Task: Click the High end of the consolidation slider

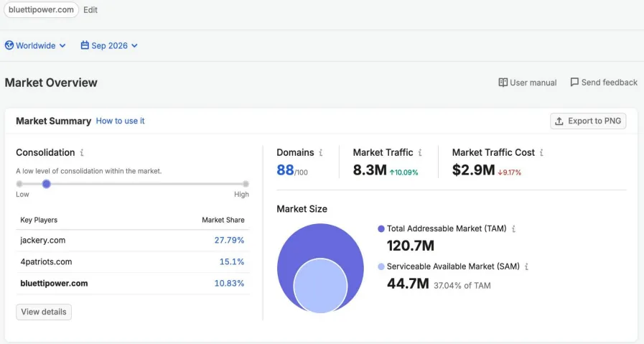Action: pyautogui.click(x=246, y=184)
